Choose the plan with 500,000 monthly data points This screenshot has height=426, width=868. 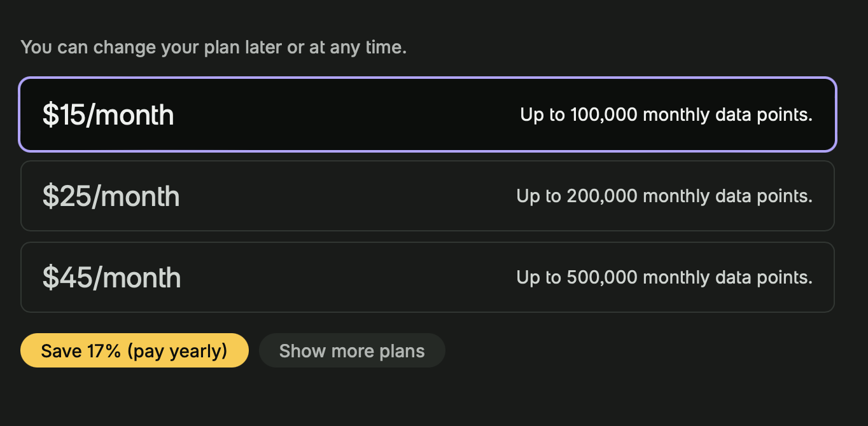coord(428,277)
